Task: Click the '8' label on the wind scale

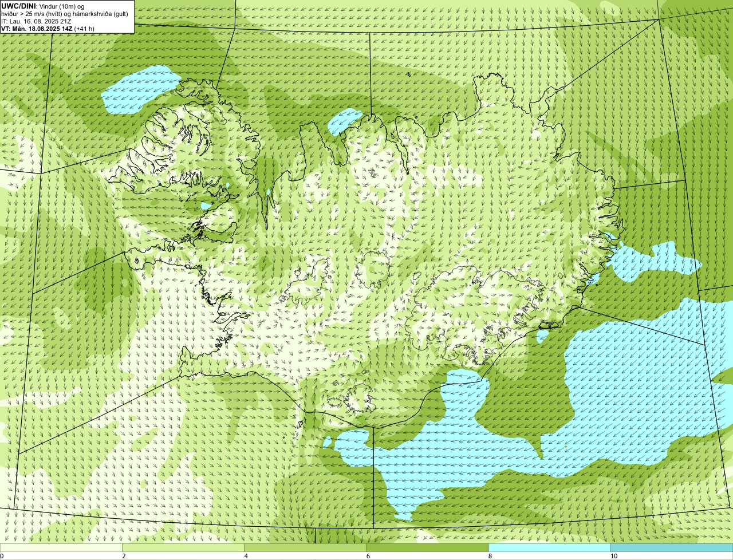Action: (490, 556)
